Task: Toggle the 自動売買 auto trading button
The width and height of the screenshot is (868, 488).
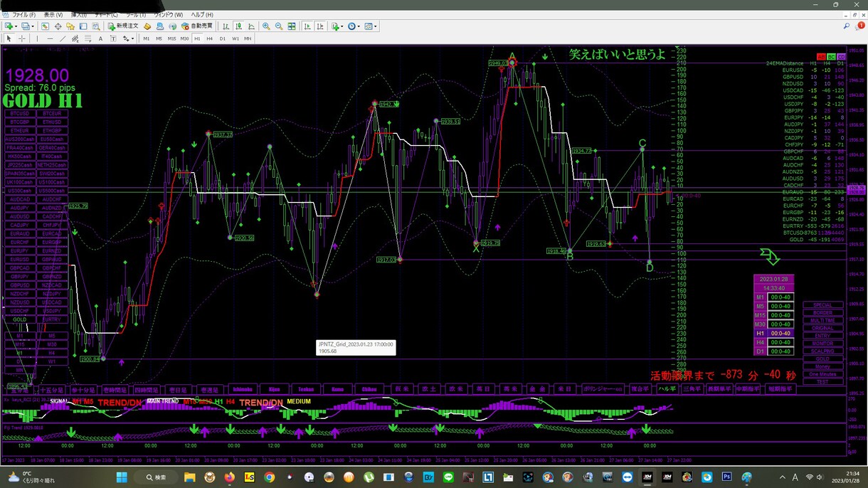Action: point(199,26)
